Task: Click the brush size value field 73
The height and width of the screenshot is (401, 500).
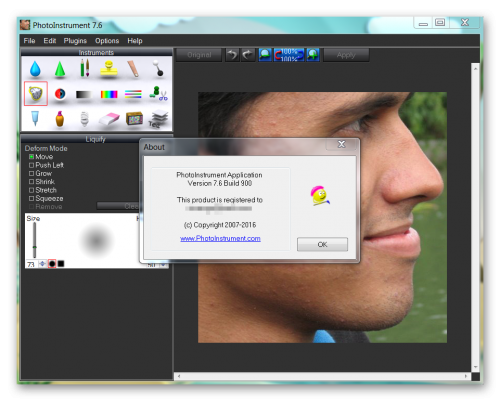Action: tap(31, 264)
